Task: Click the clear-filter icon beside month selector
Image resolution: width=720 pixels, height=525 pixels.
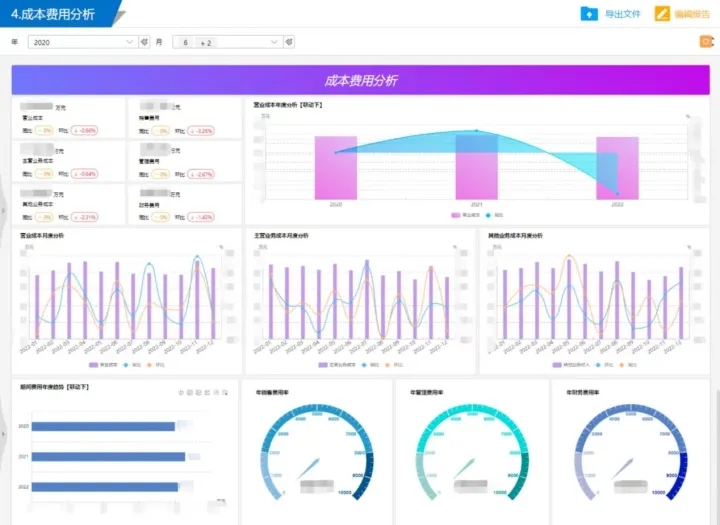Action: (289, 42)
